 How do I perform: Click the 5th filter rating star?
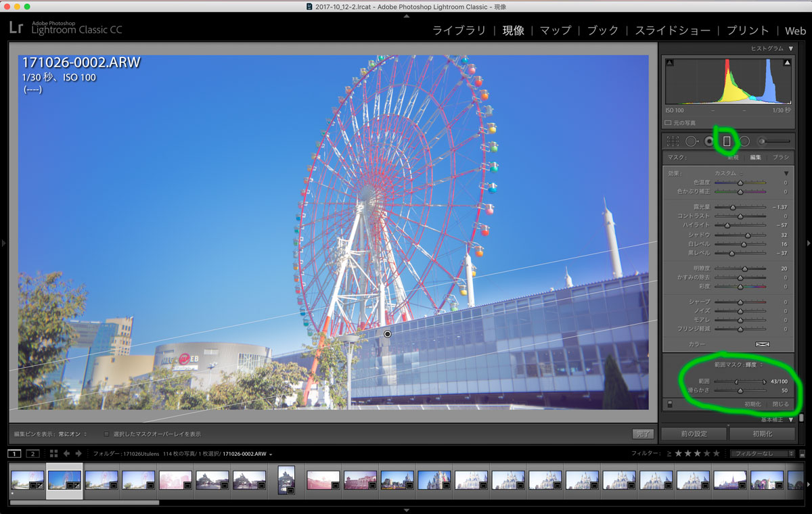[717, 453]
